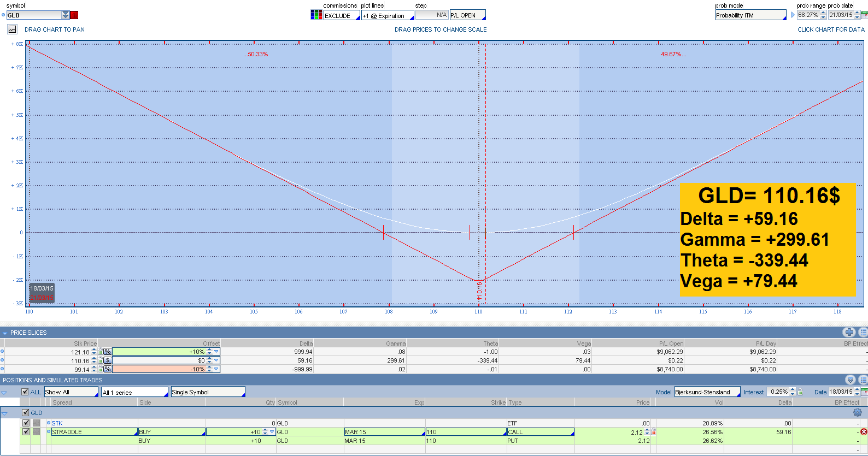Viewport: 868px width, 456px height.
Task: Open the Probability ITM mode dropdown
Action: pos(751,15)
